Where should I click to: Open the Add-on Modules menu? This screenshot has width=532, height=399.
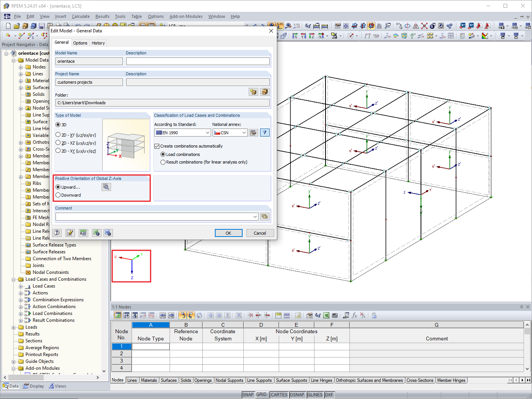click(x=186, y=16)
